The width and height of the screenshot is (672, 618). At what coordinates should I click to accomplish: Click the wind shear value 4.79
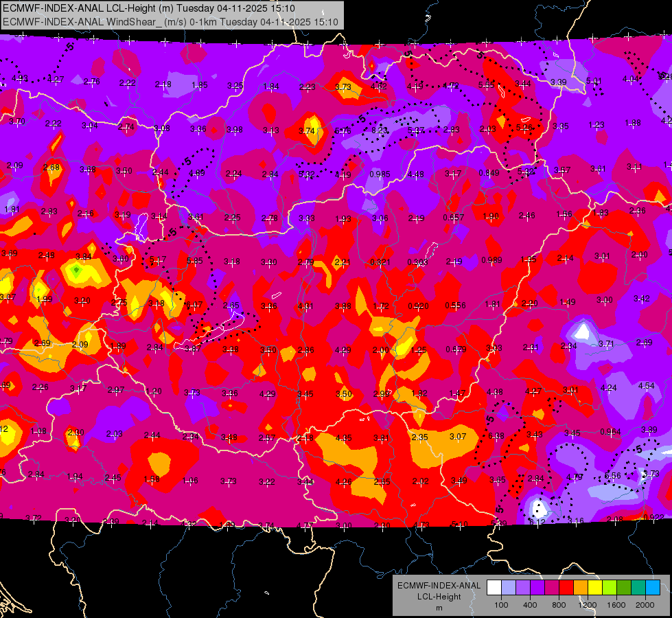point(575,477)
